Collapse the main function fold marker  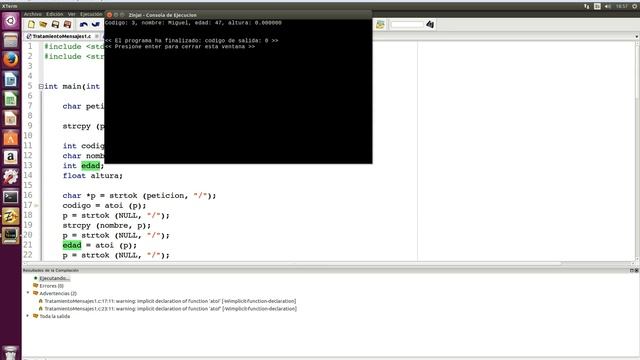41,87
